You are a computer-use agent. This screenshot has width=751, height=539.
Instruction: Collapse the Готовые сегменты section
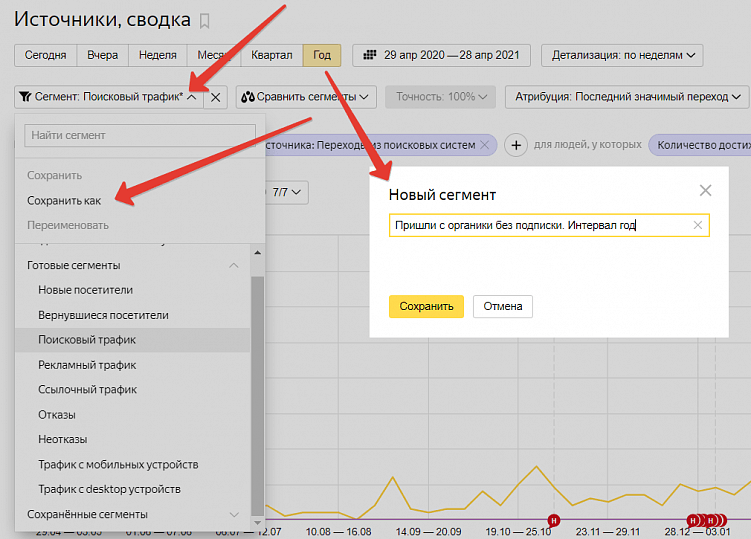pos(234,265)
